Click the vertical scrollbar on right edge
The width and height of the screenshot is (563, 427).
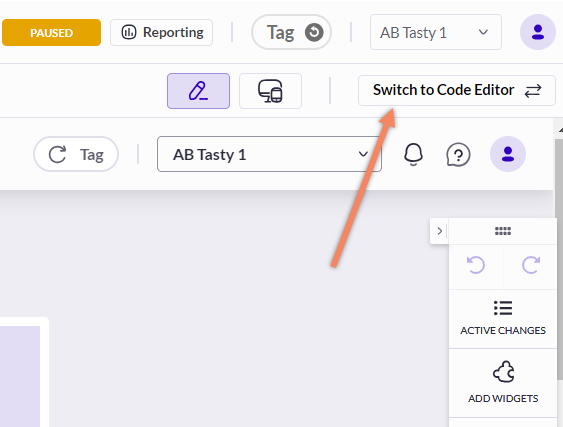(x=559, y=259)
